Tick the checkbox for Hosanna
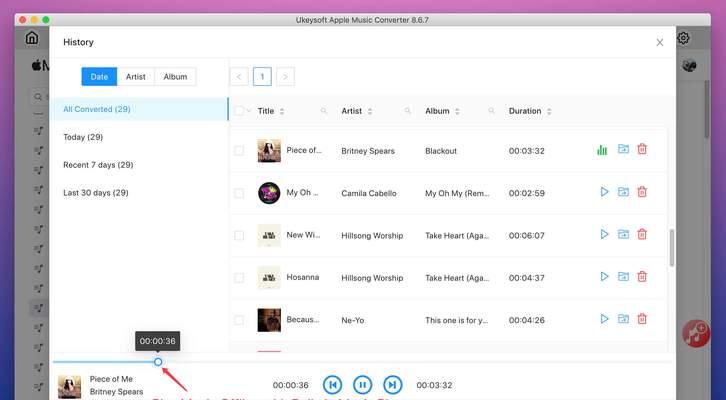Screen dimensions: 726x400 [239, 278]
